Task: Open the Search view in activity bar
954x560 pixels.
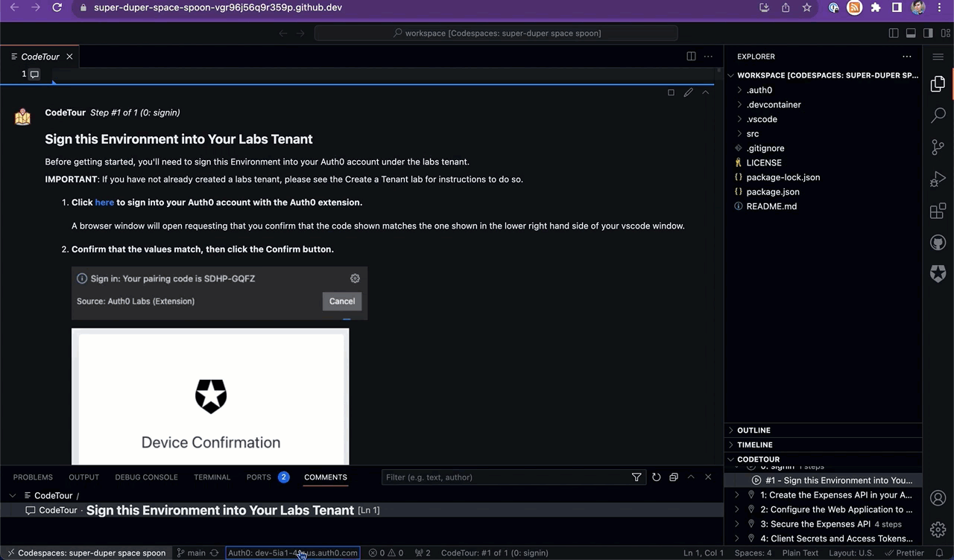Action: 938,115
